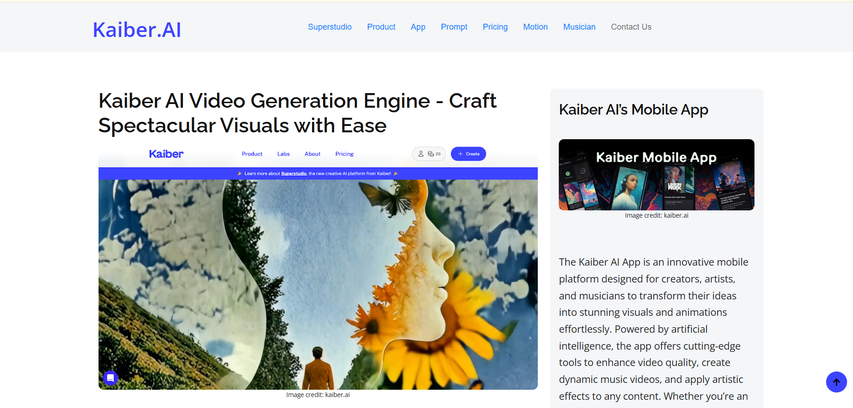Screen dimensions: 853x408
Task: Open the Motion nav link
Action: point(535,27)
